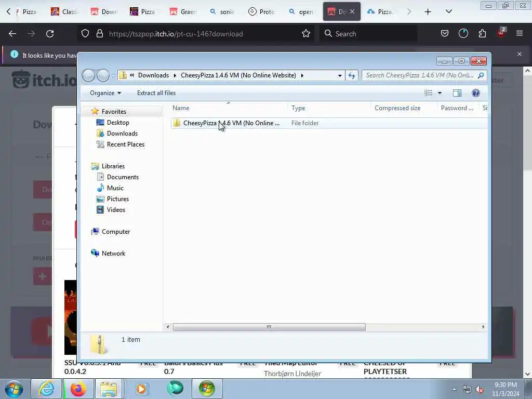Click the Explorer search field
The height and width of the screenshot is (399, 532).
coord(424,75)
